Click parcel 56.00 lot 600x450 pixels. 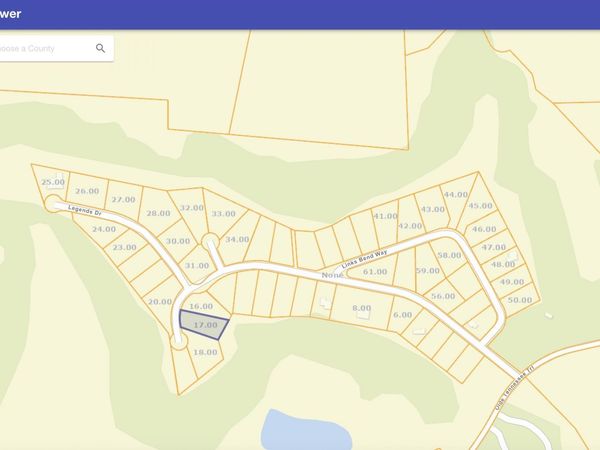tap(443, 296)
